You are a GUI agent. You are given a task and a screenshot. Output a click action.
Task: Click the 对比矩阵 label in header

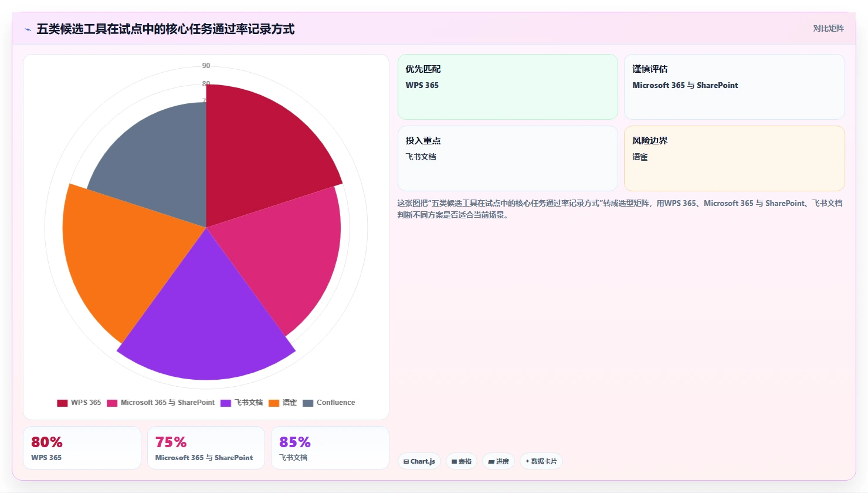(x=828, y=28)
